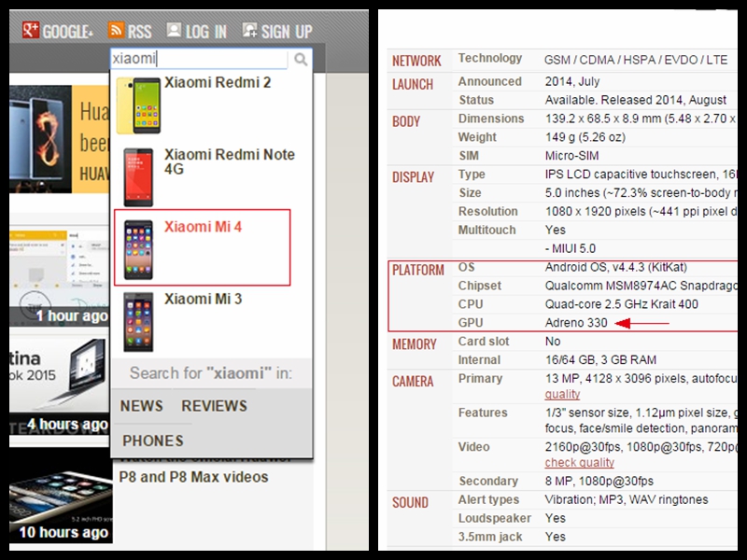Click the 149 g (5.26 oz) weight value
The width and height of the screenshot is (747, 560).
point(585,137)
